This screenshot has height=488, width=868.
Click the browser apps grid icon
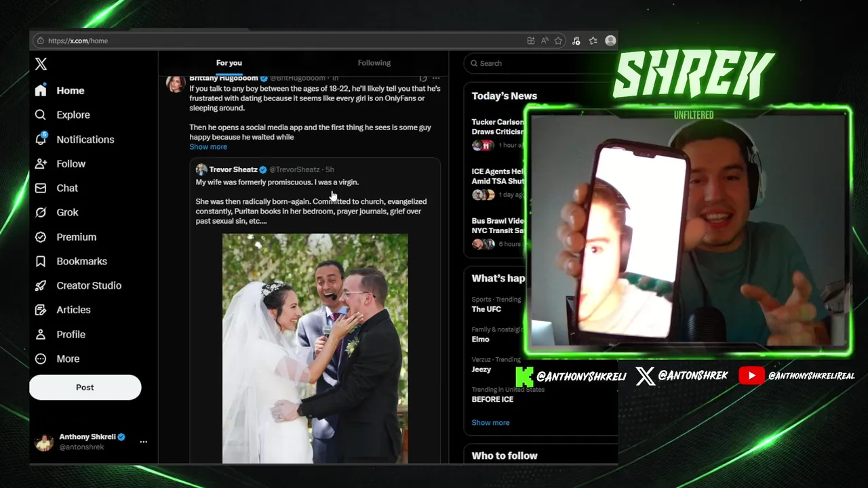pos(531,41)
